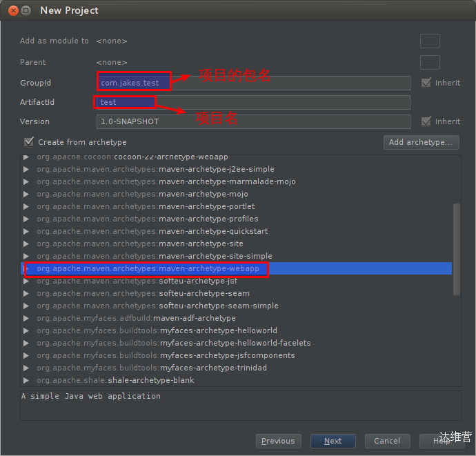Click the Add archetype... button
Viewport: 476px width, 456px height.
click(421, 142)
